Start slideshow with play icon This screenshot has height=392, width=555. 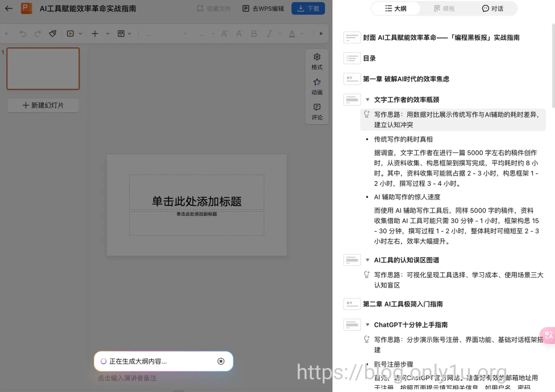(x=70, y=34)
